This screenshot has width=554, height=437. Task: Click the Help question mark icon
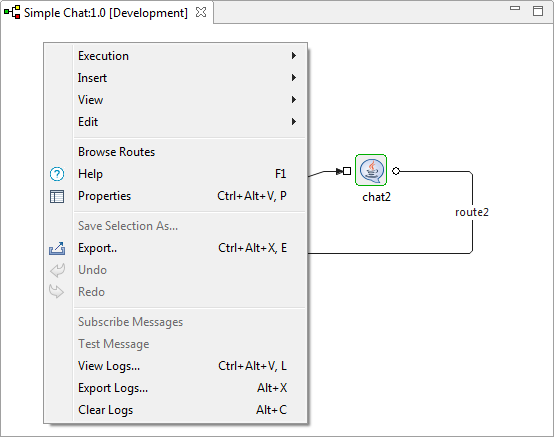click(57, 174)
